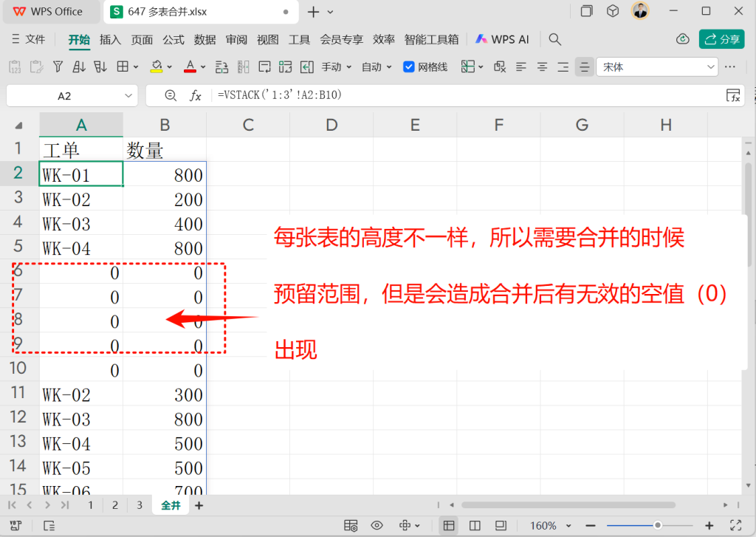The width and height of the screenshot is (756, 537).
Task: Sort ascending with the A-down-arrow icon
Action: coord(78,66)
